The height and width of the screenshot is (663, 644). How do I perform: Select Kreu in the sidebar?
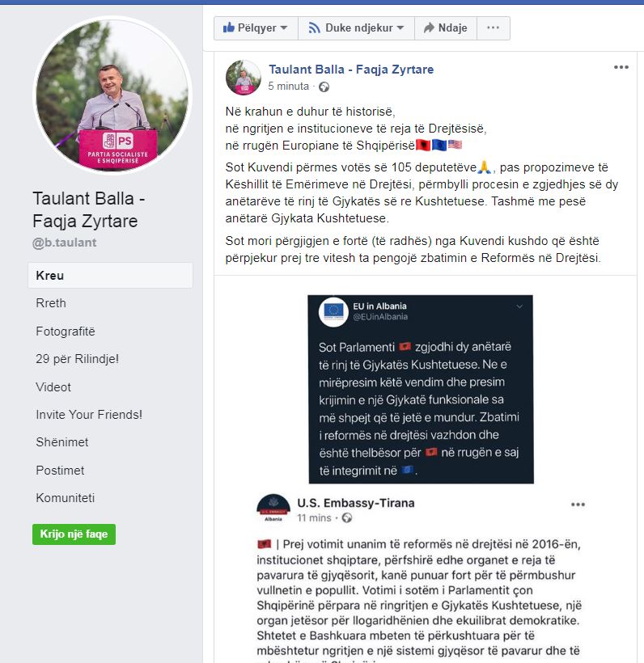(111, 275)
